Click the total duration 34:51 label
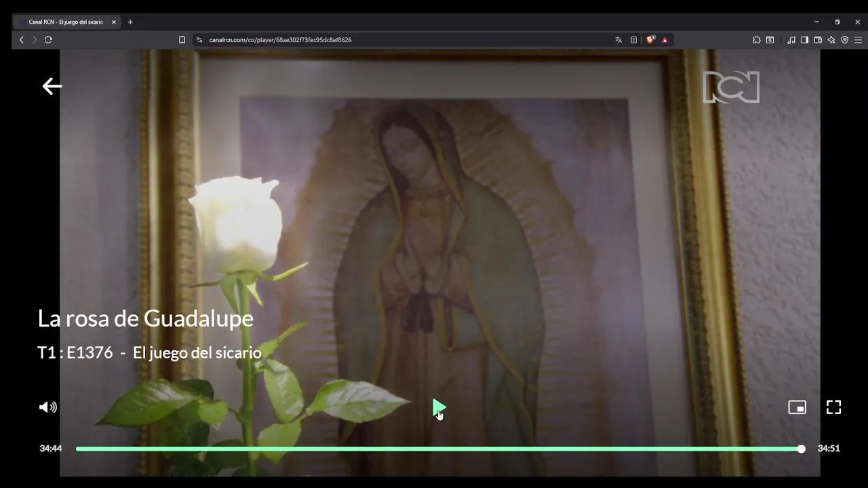The height and width of the screenshot is (488, 868). (x=829, y=448)
